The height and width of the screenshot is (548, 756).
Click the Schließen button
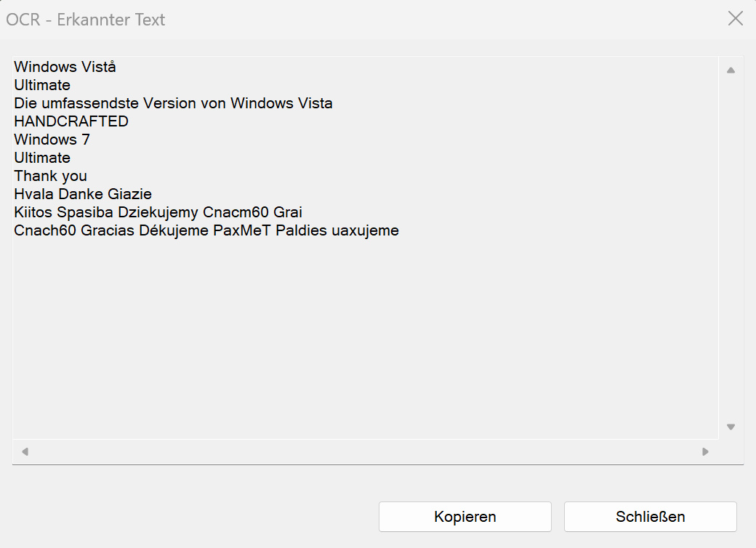[x=650, y=517]
